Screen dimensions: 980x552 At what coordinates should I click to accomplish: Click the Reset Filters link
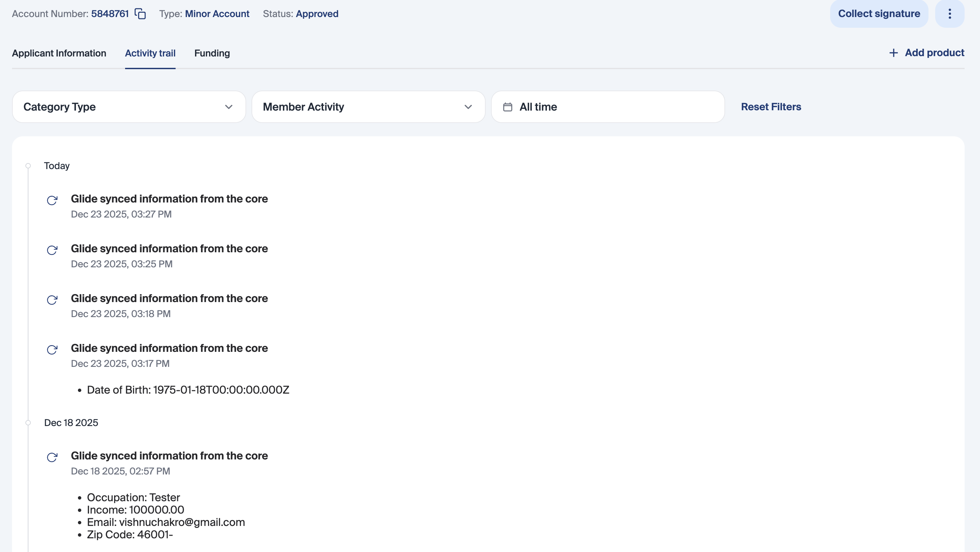pos(771,107)
